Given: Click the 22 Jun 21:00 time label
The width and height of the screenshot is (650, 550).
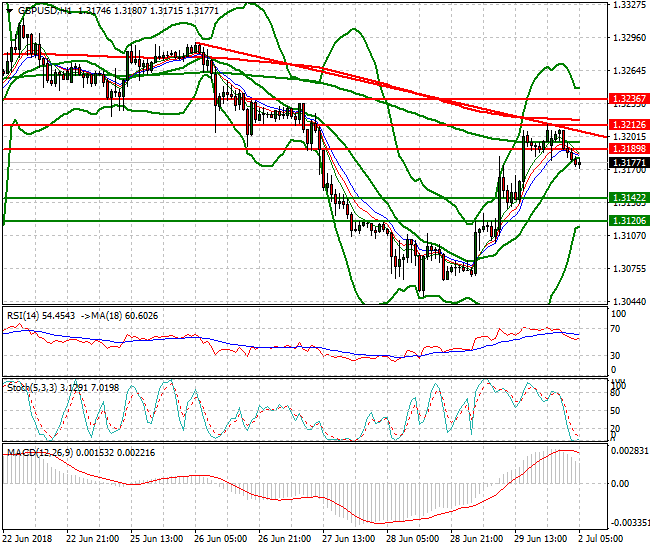Looking at the screenshot, I should tap(92, 539).
